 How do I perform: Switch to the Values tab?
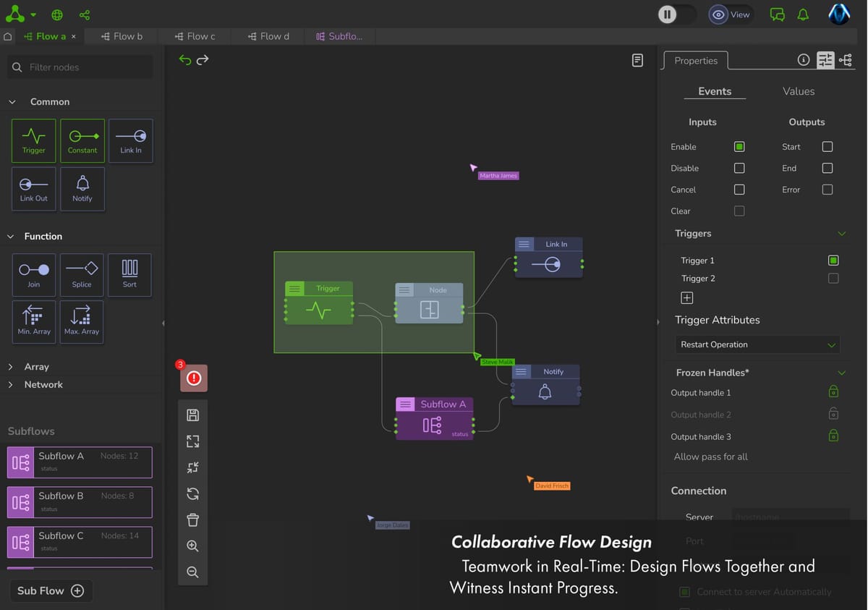pos(799,91)
